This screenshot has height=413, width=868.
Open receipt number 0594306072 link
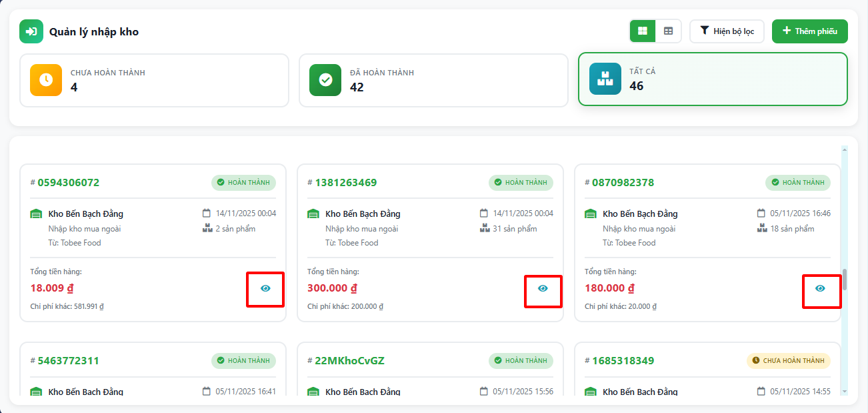click(68, 183)
